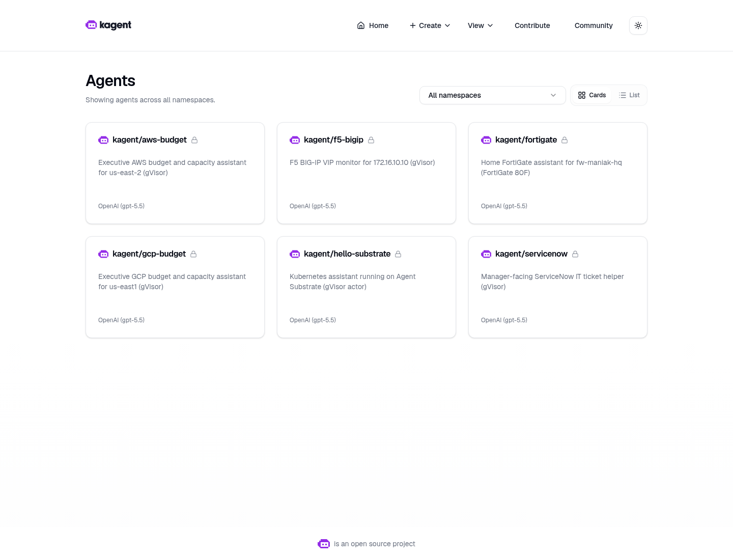The image size is (733, 560).
Task: Click OpenAI (gpt-5.5) on fortigate card
Action: [x=504, y=206]
